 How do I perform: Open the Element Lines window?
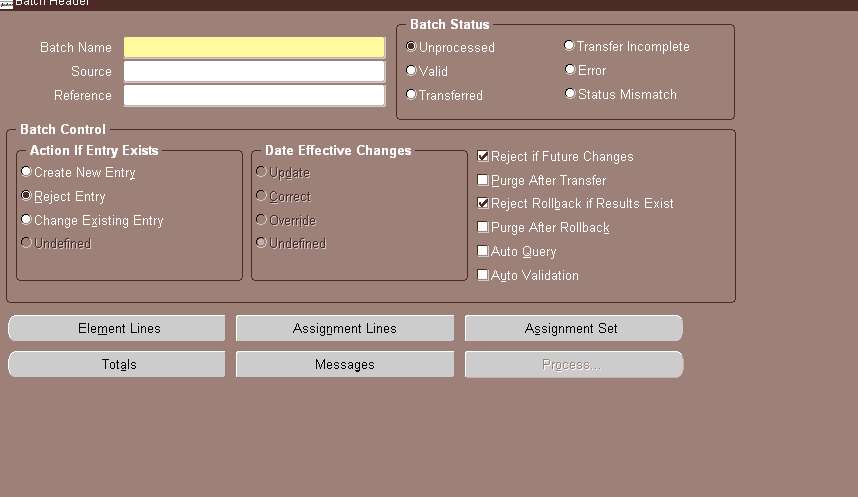pyautogui.click(x=117, y=328)
